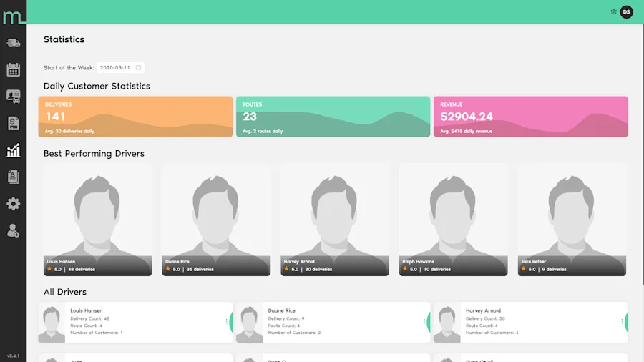Click the Best Performing Drivers heading
Viewport: 644px width, 362px height.
[x=94, y=154]
